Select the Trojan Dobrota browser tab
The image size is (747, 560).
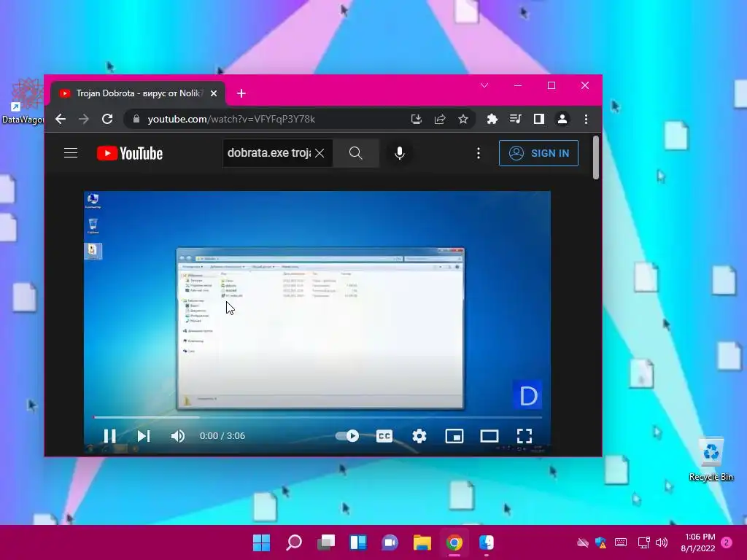[x=138, y=93]
